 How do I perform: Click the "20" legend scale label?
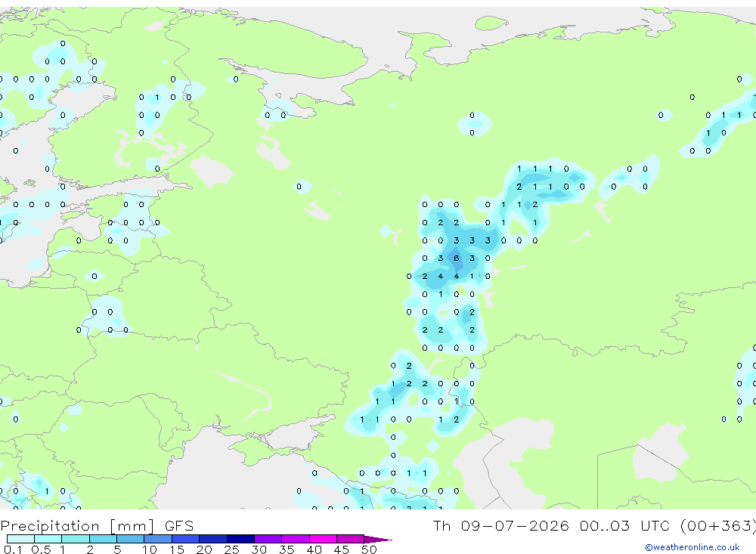204,549
